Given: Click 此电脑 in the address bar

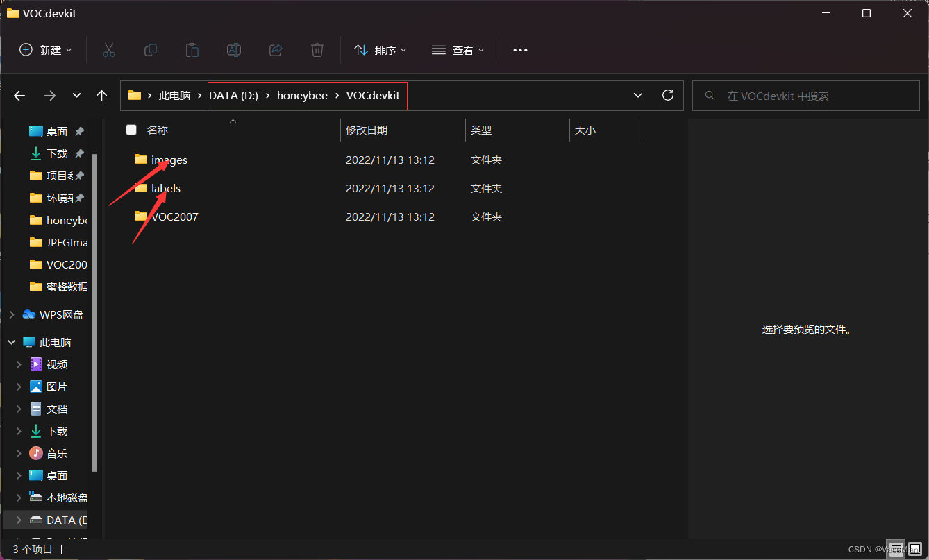Looking at the screenshot, I should click(x=174, y=96).
